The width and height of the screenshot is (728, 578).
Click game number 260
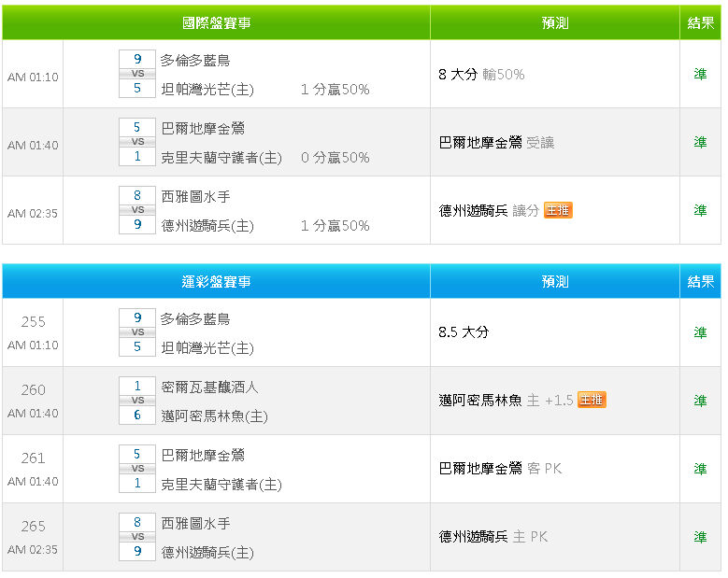point(34,389)
